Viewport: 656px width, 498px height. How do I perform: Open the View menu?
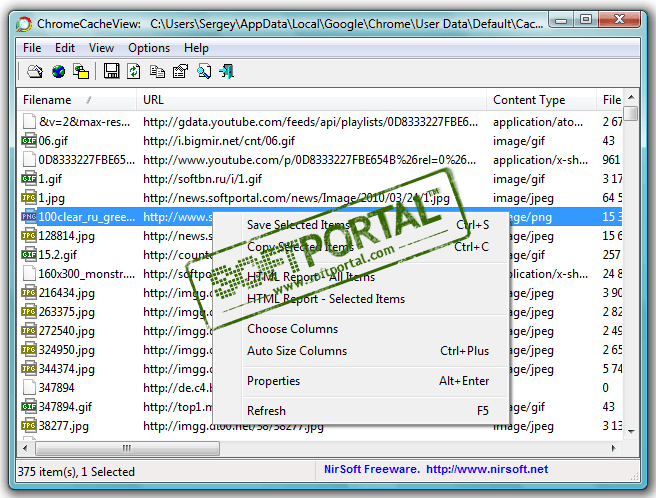coord(101,48)
